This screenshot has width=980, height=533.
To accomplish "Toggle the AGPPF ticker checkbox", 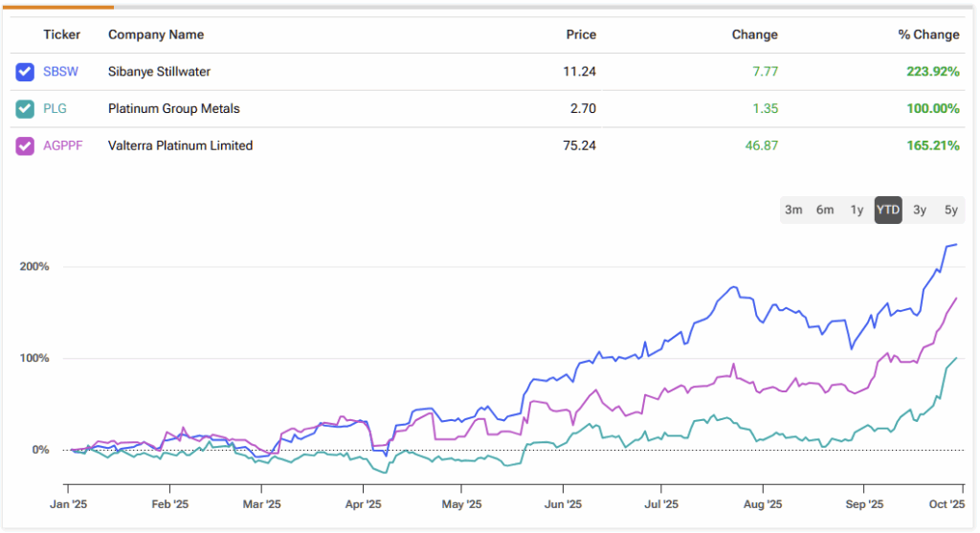I will point(26,146).
